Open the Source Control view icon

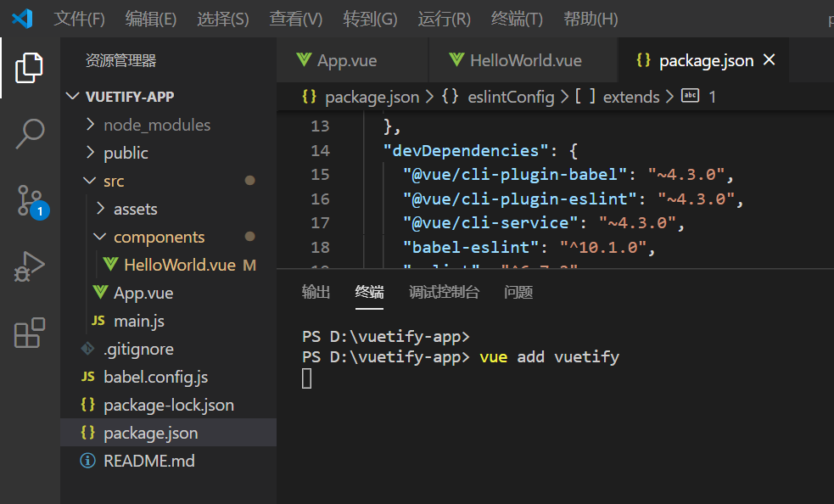tap(31, 201)
